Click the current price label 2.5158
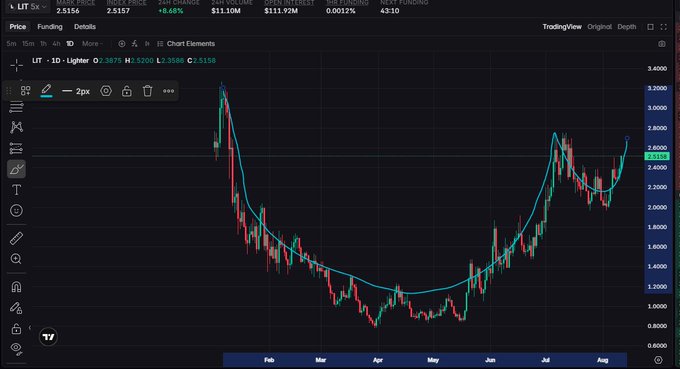Viewport: 680px width, 369px height. pyautogui.click(x=657, y=157)
